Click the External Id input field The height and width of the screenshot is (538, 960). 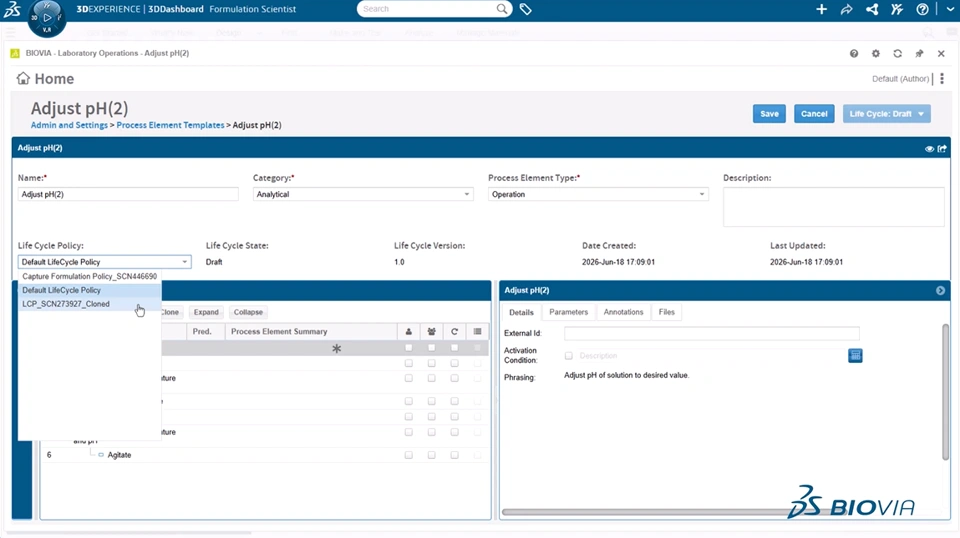(711, 334)
